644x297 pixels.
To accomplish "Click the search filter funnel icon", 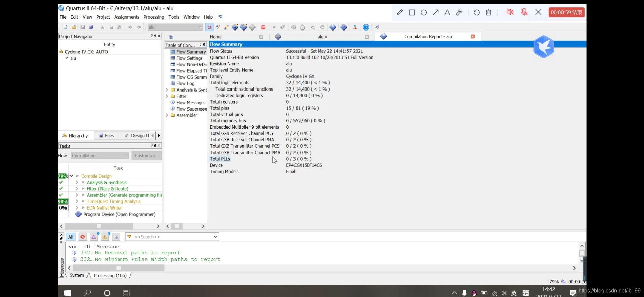I will (129, 237).
